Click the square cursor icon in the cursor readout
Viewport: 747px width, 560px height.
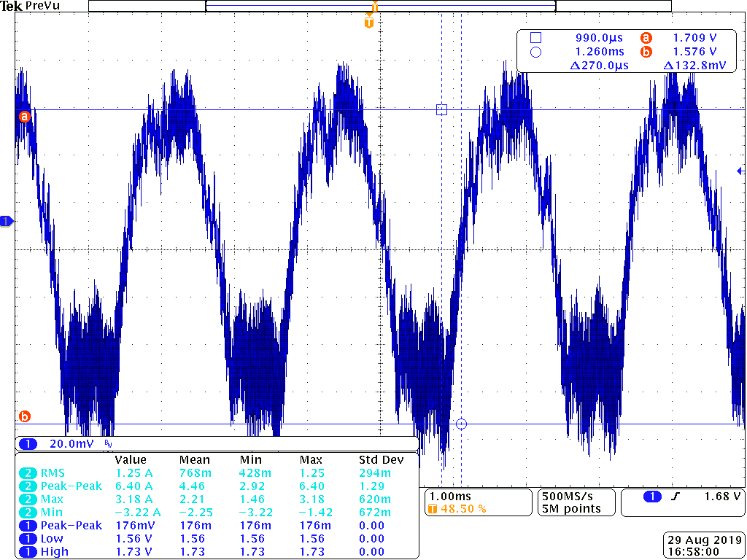[535, 37]
